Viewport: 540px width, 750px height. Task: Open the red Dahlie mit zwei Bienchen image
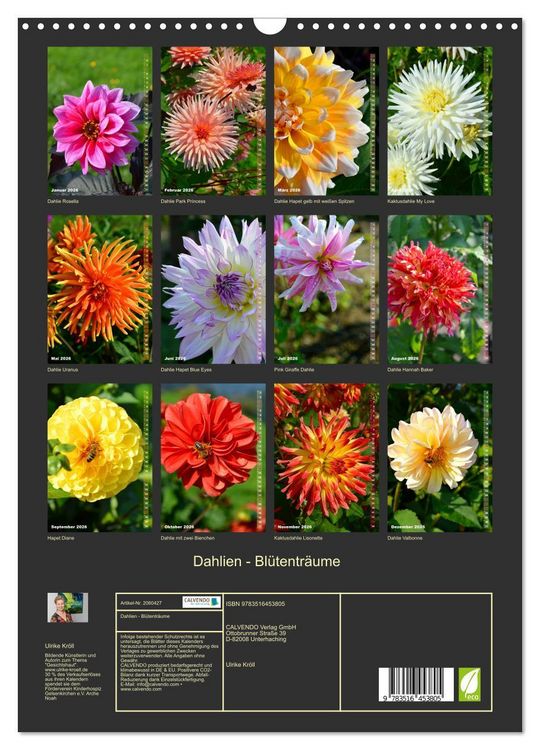[213, 457]
